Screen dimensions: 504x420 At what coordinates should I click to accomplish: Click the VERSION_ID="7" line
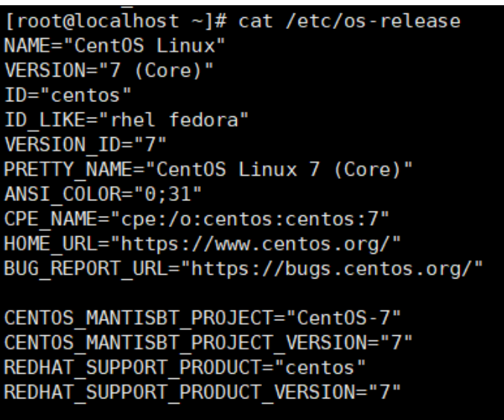tap(85, 144)
